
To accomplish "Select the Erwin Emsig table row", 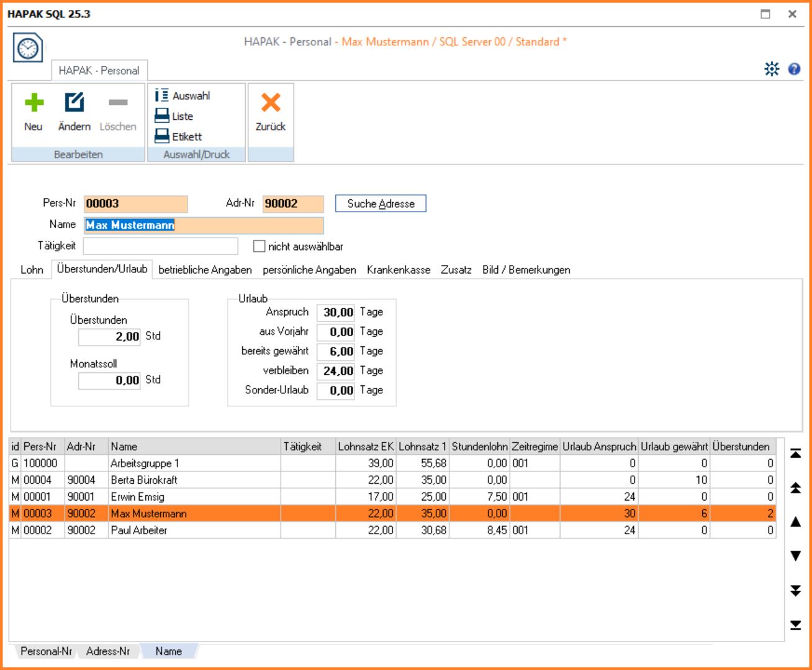I will 137,497.
